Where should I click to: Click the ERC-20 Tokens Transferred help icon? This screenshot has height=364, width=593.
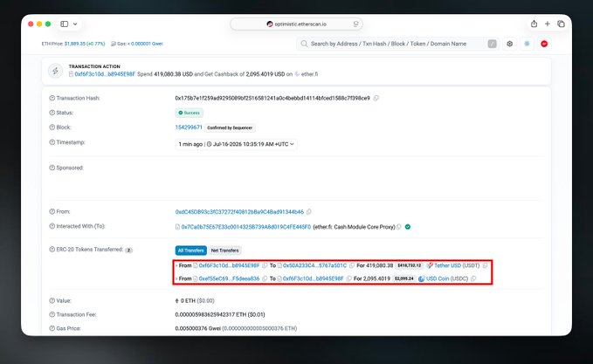[52, 250]
